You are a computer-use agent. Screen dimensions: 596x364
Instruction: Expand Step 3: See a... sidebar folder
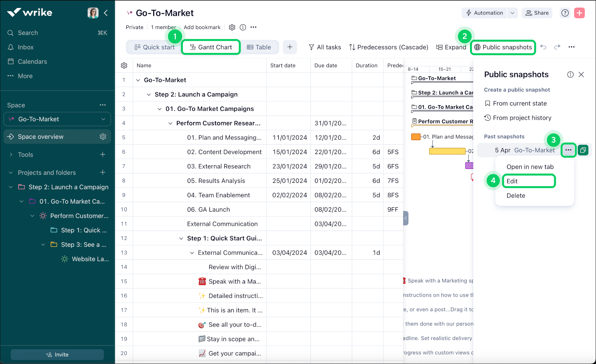43,245
